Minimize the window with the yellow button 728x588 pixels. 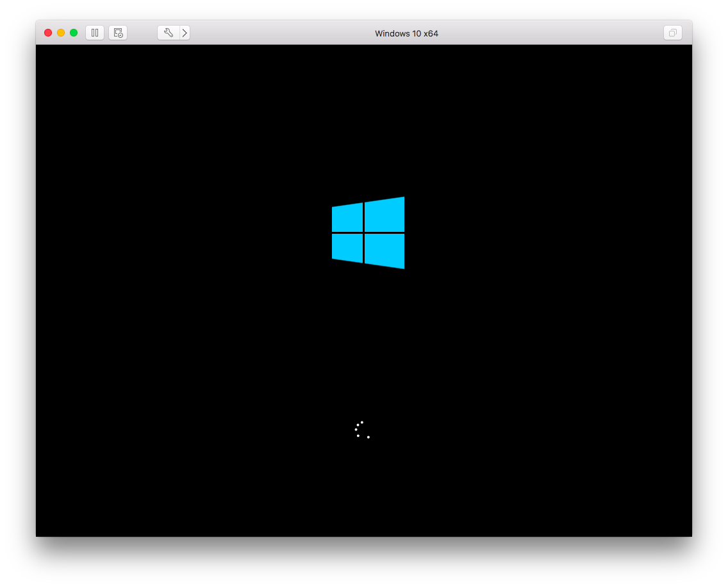click(61, 31)
